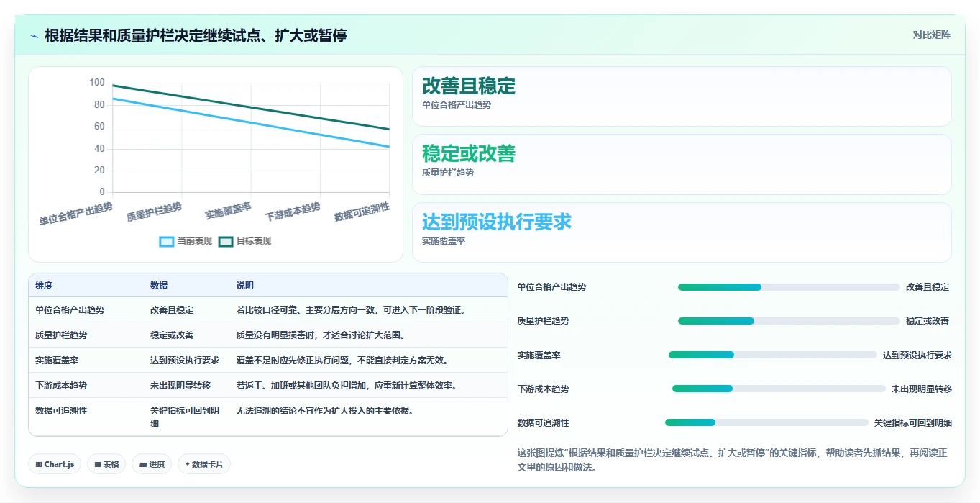
Task: Toggle the 当前表现 legend swatch
Action: [166, 242]
